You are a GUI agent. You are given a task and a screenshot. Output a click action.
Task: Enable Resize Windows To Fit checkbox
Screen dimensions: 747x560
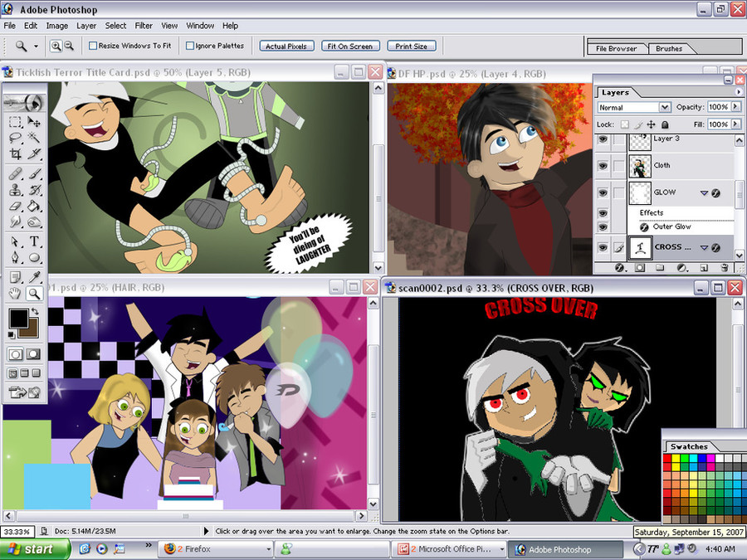pos(93,46)
